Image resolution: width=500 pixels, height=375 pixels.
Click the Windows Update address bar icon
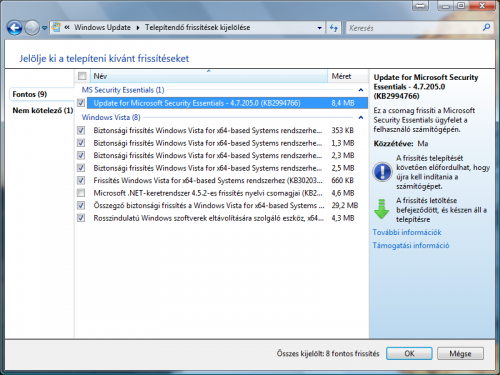coord(56,27)
